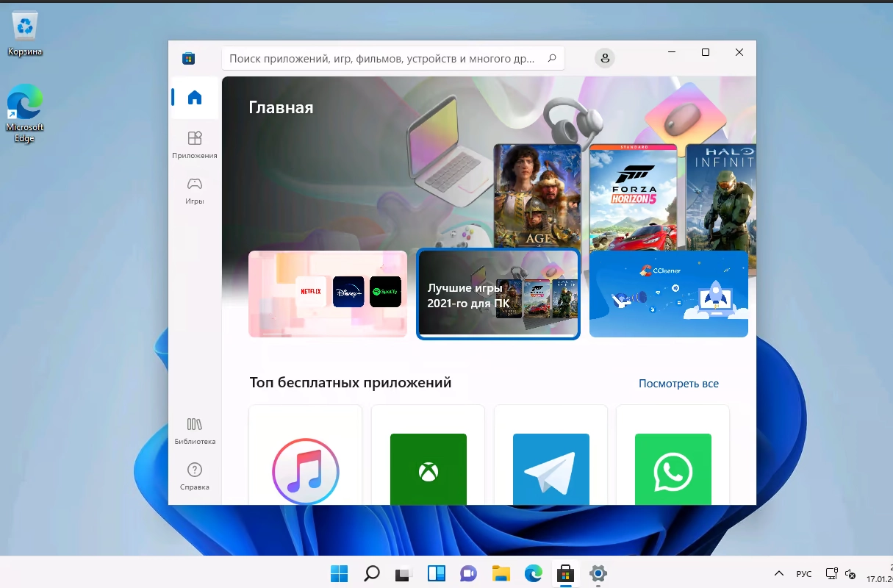Show hidden system tray icons chevron
Screen dimensions: 893x588
click(x=779, y=573)
